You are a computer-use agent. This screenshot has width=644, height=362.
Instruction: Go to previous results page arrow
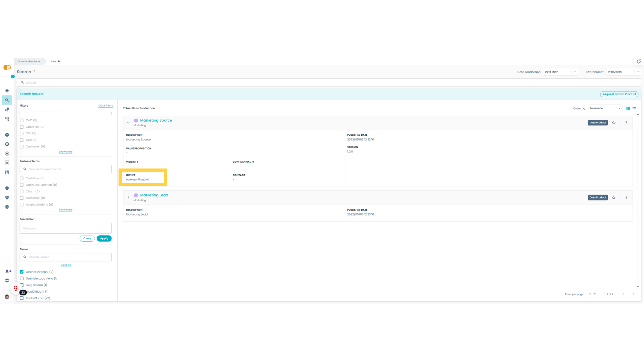(623, 294)
